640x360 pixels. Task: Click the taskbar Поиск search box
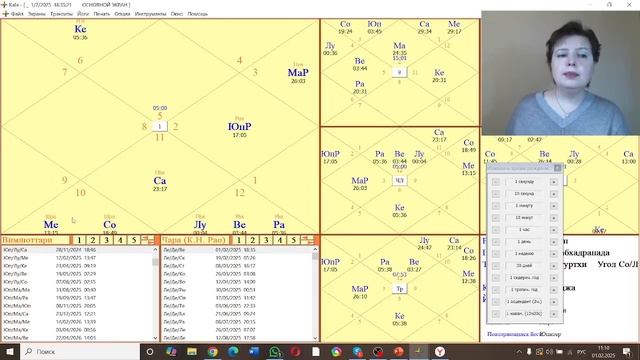point(80,351)
